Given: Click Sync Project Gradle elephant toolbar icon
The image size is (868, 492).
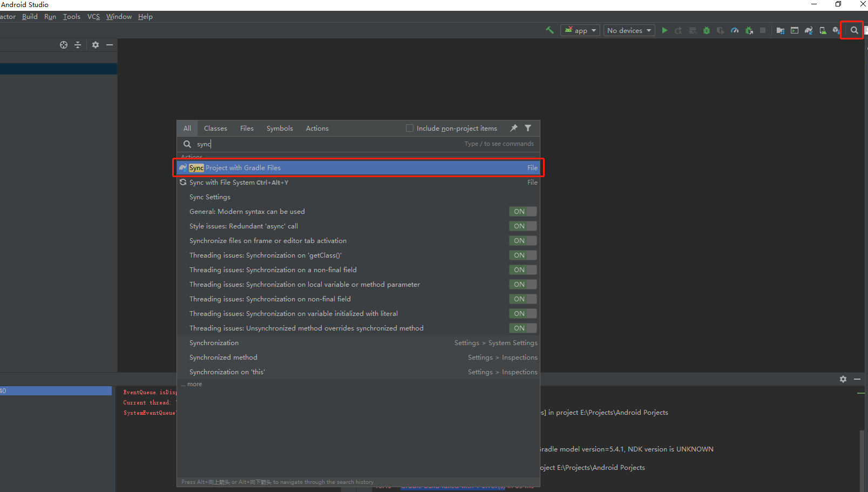Looking at the screenshot, I should (x=809, y=30).
